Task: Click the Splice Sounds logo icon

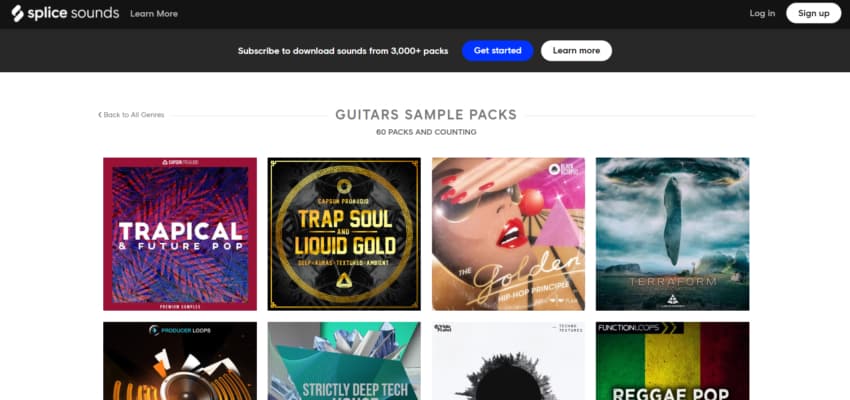Action: [x=17, y=13]
